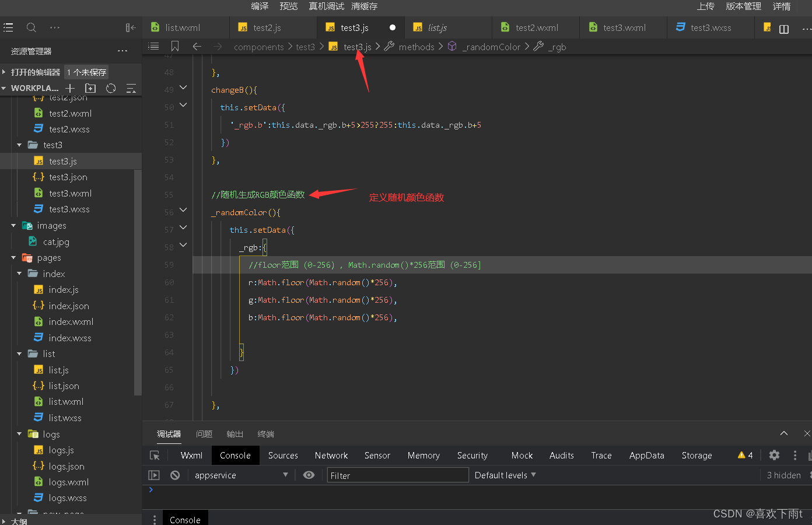Toggle the editor outline list icon
Image resolution: width=812 pixels, height=525 pixels.
pyautogui.click(x=153, y=46)
